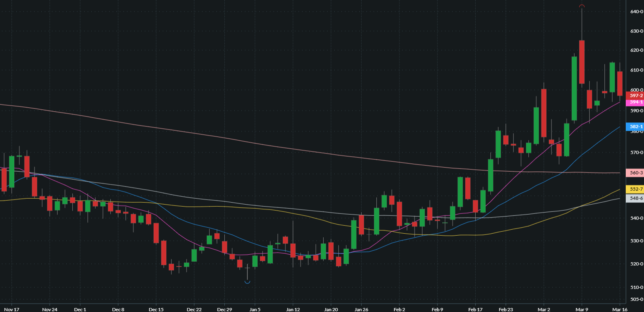
Task: Click the 640-0 price axis label
Action: (x=636, y=12)
